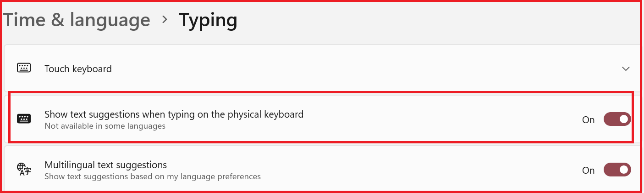Click the Touch keyboard icon

(x=24, y=68)
